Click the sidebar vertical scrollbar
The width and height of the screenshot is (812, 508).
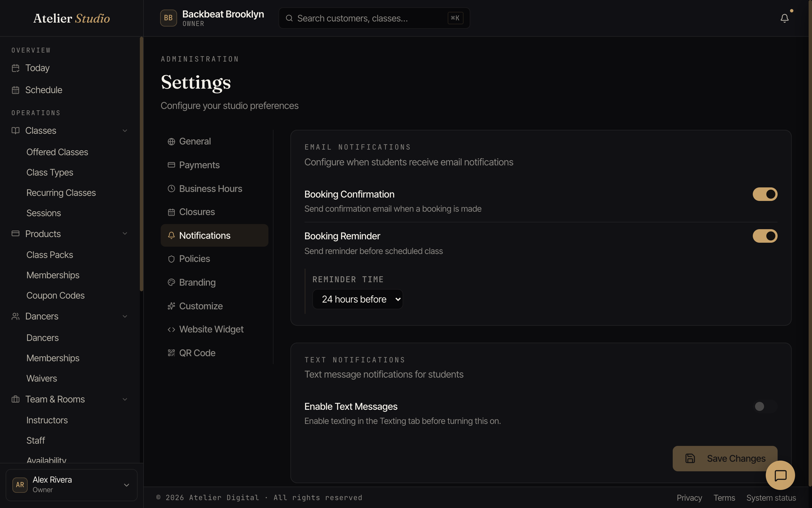click(x=141, y=164)
